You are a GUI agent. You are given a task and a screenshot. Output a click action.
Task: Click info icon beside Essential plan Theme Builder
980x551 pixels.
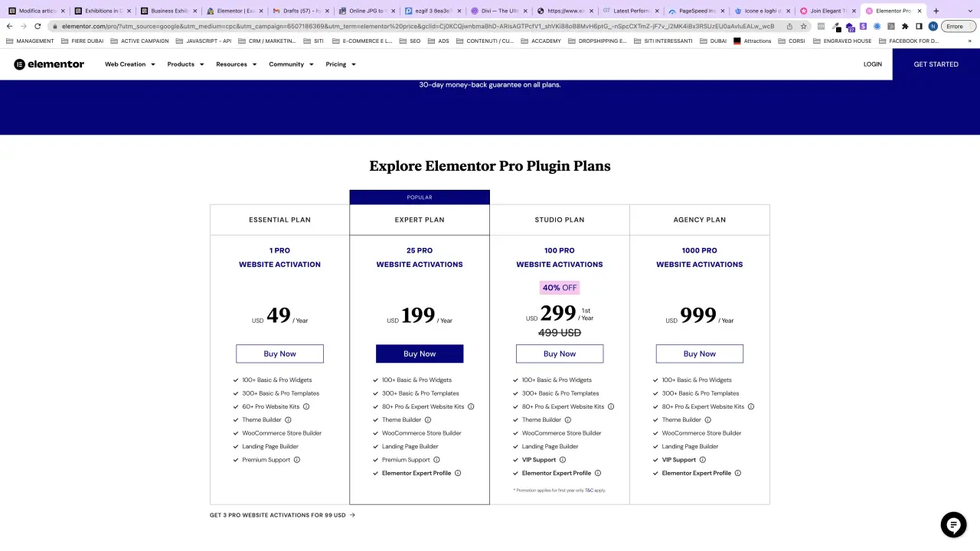[x=288, y=419]
